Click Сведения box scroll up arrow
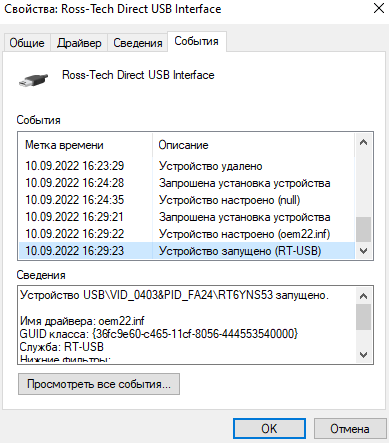Screen dimensions: 389x443 363,296
